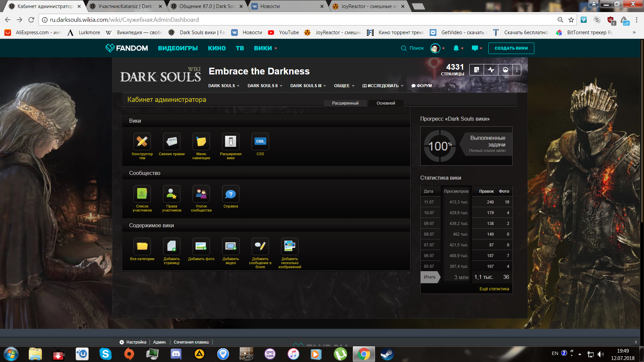This screenshot has width=644, height=362.
Task: Open Help (Справка) icon
Action: point(230,194)
